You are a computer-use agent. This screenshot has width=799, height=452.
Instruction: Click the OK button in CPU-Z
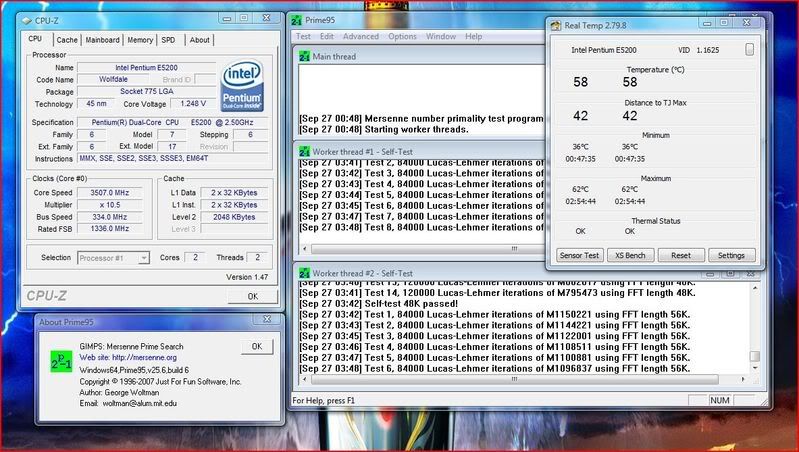(x=253, y=296)
